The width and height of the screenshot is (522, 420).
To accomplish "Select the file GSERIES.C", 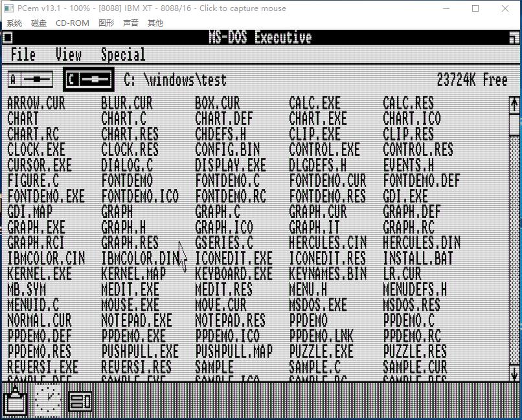I will (x=224, y=243).
